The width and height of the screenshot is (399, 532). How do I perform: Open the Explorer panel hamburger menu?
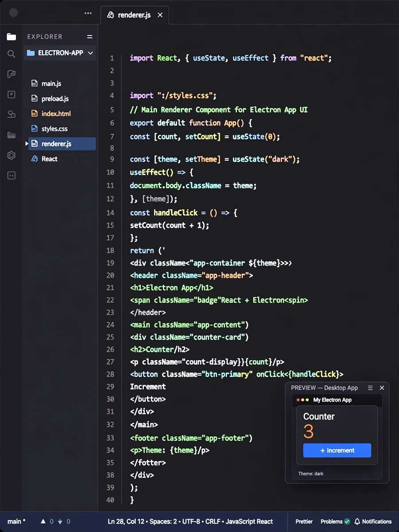point(90,37)
